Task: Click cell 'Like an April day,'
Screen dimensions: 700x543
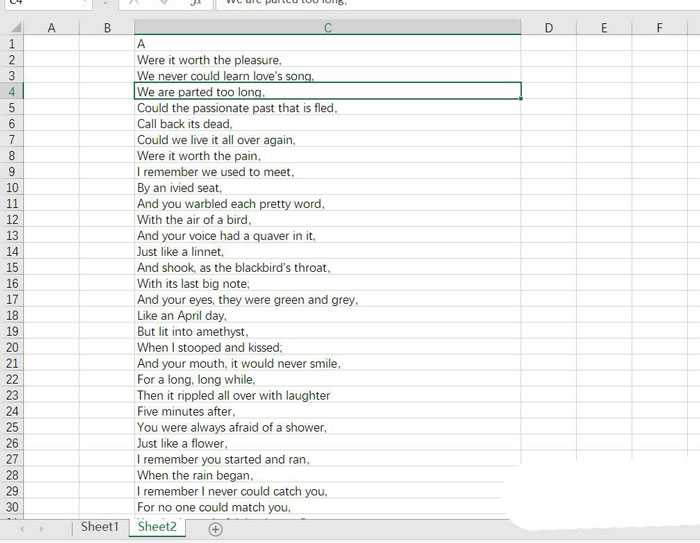Action: (x=328, y=315)
